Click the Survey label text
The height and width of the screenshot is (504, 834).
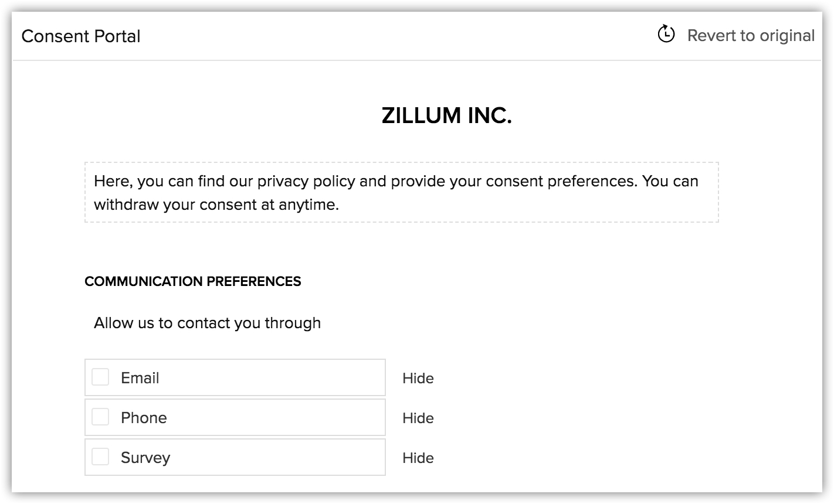coord(145,458)
